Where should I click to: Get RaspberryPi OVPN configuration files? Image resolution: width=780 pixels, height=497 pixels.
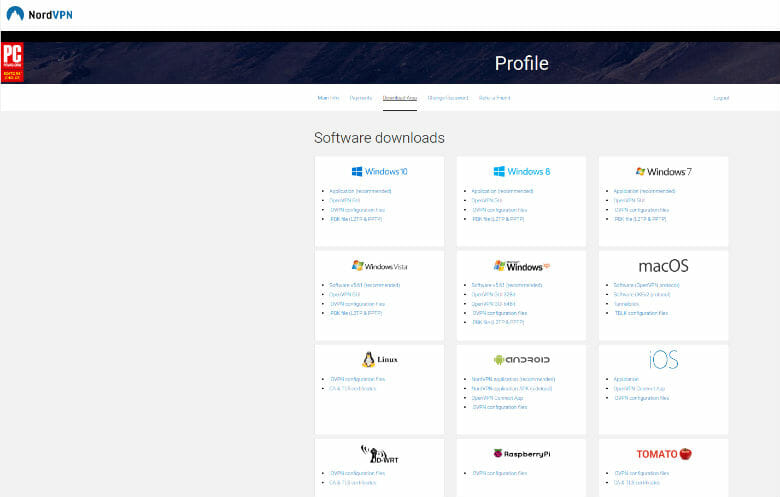499,473
